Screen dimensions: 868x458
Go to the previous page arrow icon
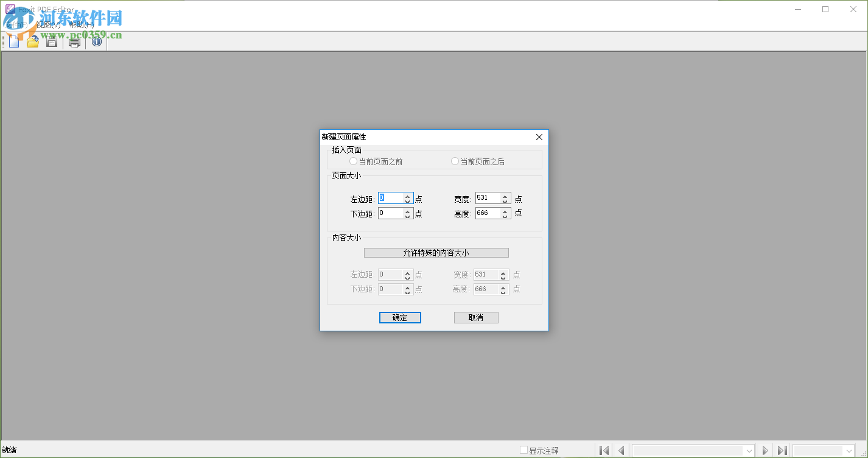pos(621,449)
